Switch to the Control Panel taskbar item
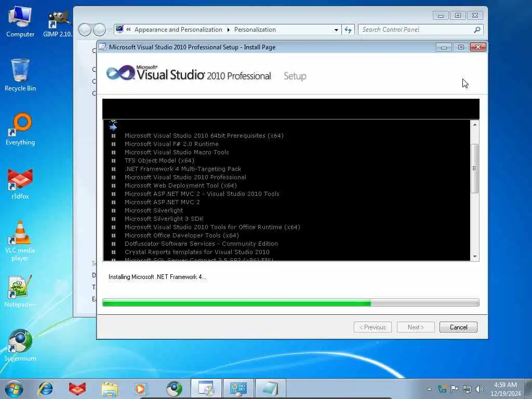The height and width of the screenshot is (399, 532). click(x=238, y=389)
